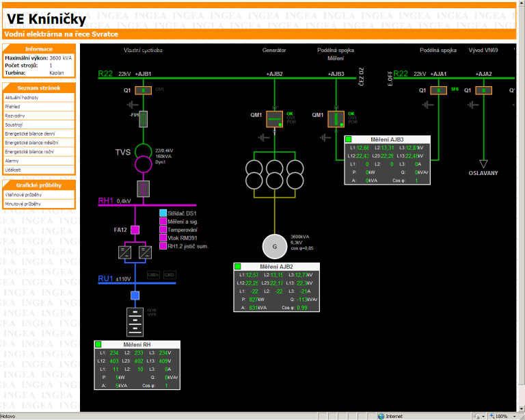Toggle the Vtok RM391 status indicator
The width and height of the screenshot is (525, 420).
pyautogui.click(x=163, y=238)
